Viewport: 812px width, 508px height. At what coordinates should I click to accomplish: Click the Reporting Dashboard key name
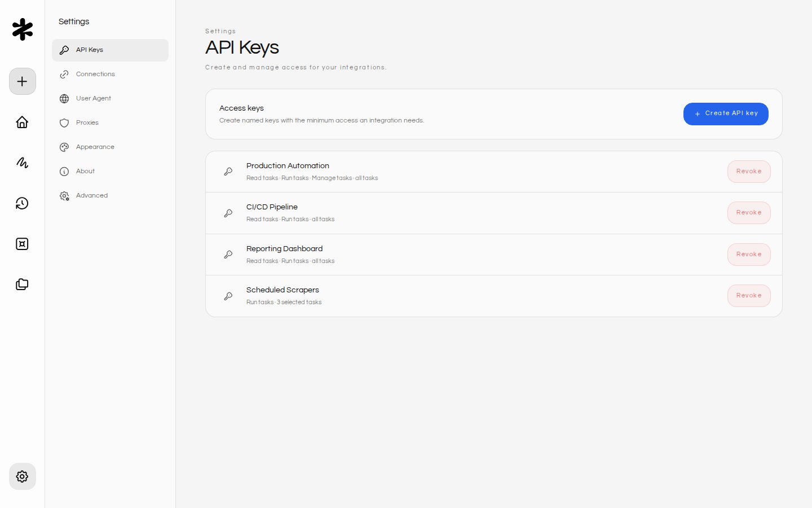pyautogui.click(x=284, y=249)
